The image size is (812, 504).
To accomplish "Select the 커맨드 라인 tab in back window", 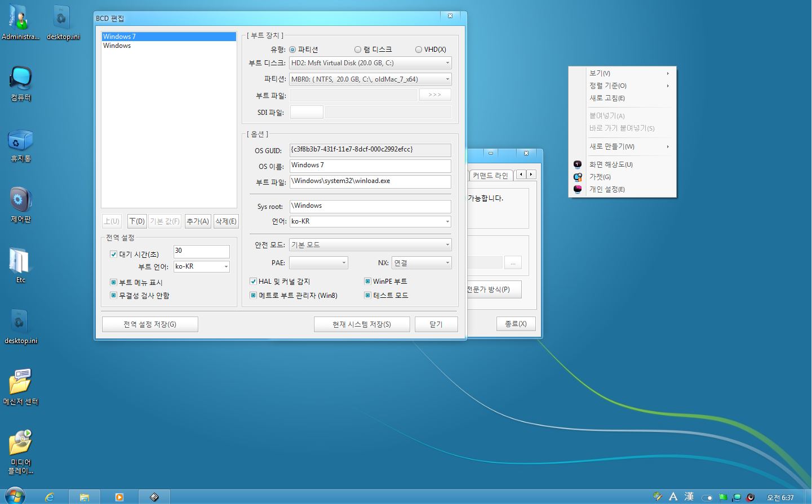I will [x=490, y=175].
